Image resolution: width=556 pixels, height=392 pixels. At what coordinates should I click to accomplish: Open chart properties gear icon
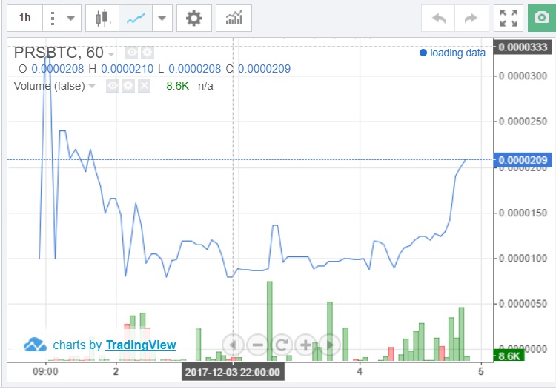click(194, 18)
